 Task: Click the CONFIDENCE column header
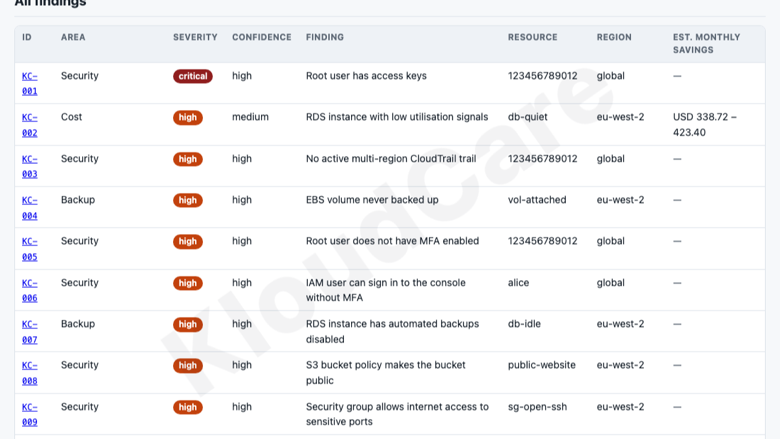(x=262, y=37)
